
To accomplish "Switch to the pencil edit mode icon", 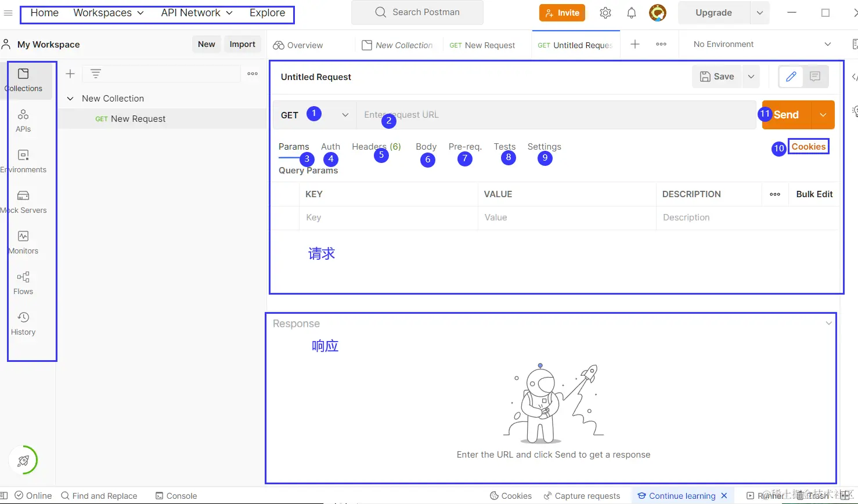I will pyautogui.click(x=791, y=77).
